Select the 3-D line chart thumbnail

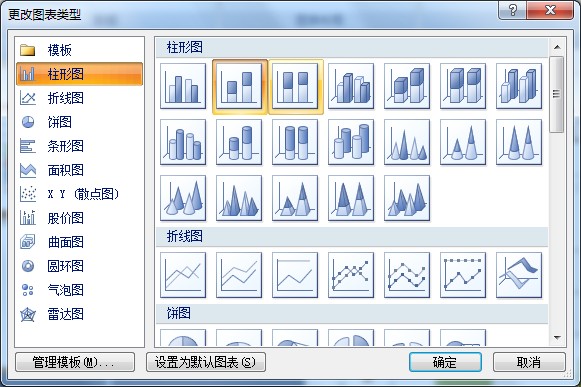pyautogui.click(x=519, y=275)
